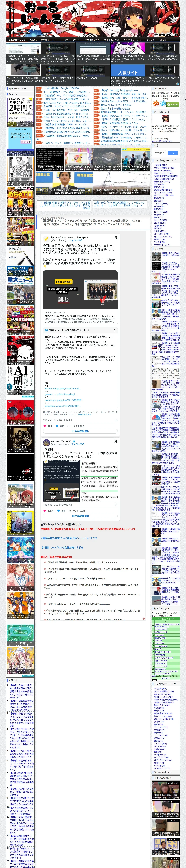Click the おーるじゃんる site header banner
The height and width of the screenshot is (868, 186).
coord(93,19)
